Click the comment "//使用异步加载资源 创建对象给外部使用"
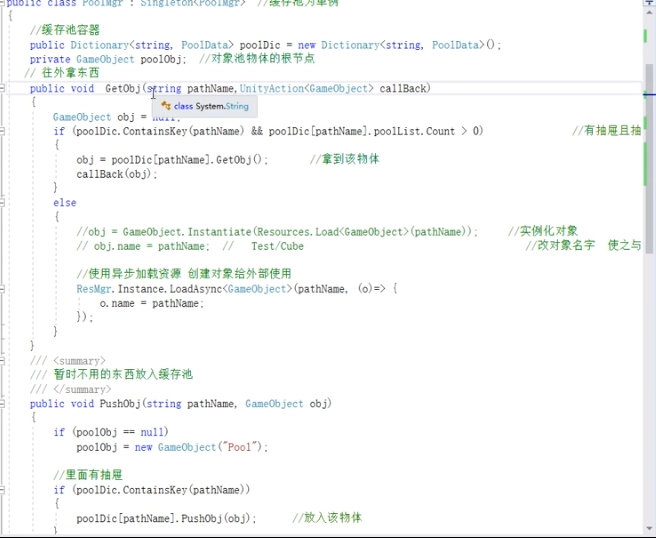 [x=184, y=274]
